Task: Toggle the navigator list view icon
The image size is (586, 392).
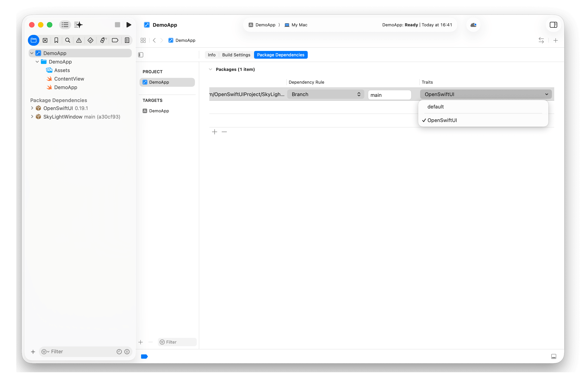Action: (x=65, y=25)
